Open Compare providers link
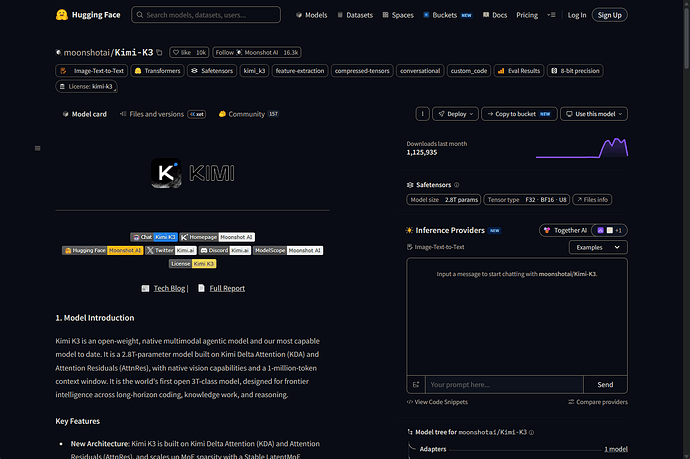 (x=598, y=402)
